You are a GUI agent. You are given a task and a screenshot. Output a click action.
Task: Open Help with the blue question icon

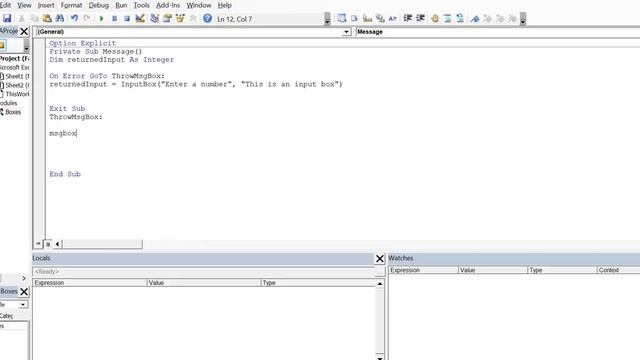tap(207, 18)
